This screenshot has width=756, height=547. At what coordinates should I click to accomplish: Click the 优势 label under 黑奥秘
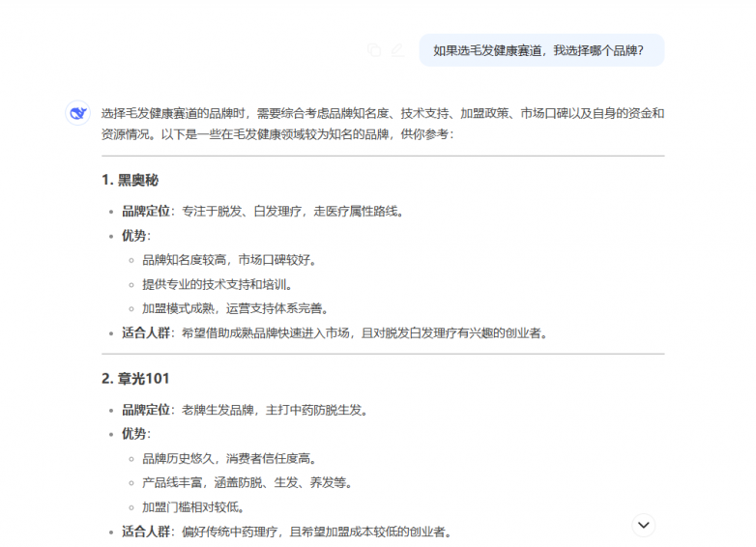click(136, 236)
